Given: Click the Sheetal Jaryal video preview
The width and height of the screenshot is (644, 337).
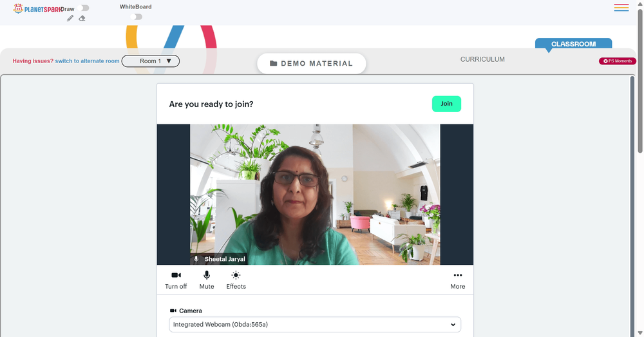Looking at the screenshot, I should point(315,195).
